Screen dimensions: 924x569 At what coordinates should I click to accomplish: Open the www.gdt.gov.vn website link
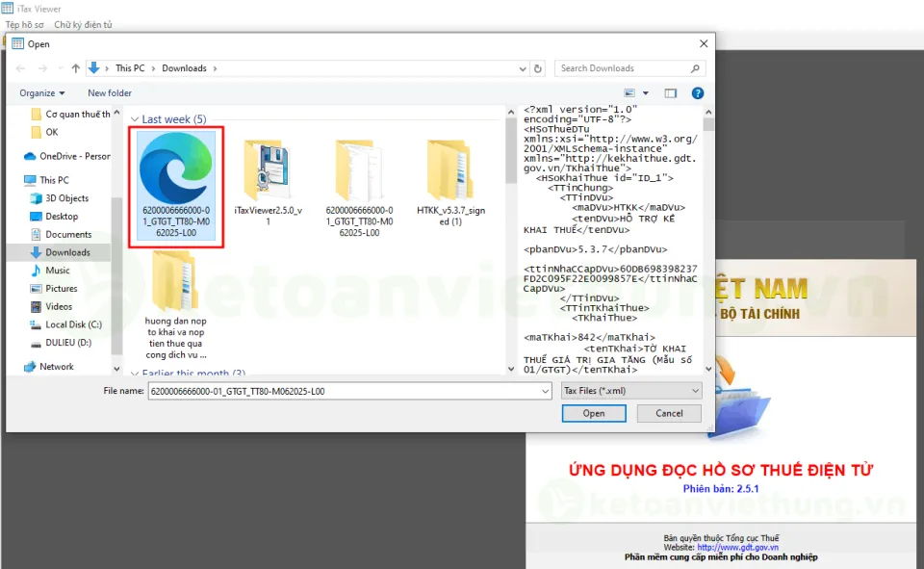738,547
